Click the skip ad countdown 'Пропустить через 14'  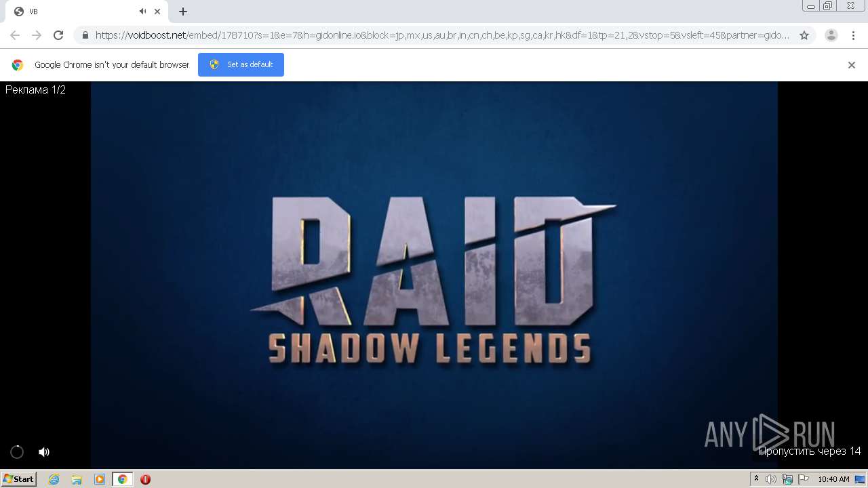(x=810, y=451)
